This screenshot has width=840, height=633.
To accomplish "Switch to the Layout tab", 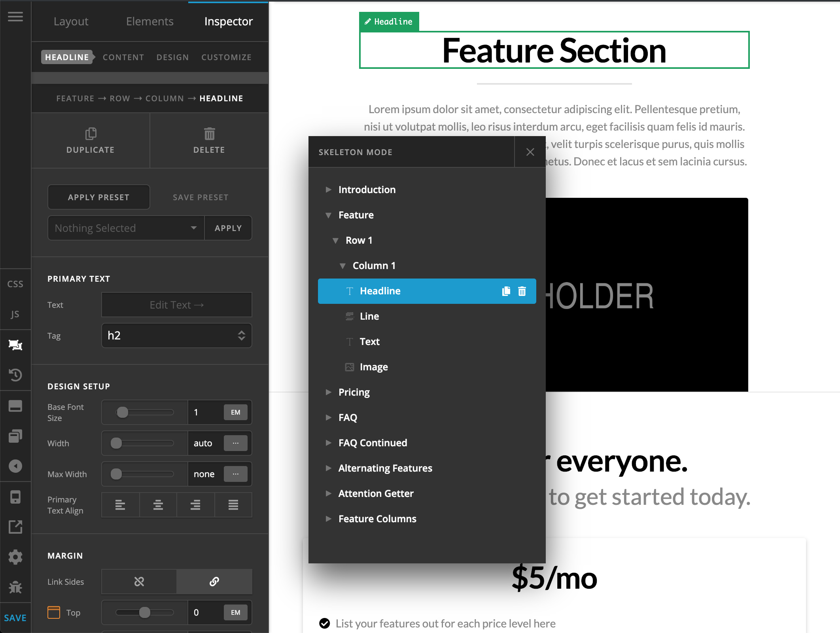I will (72, 21).
